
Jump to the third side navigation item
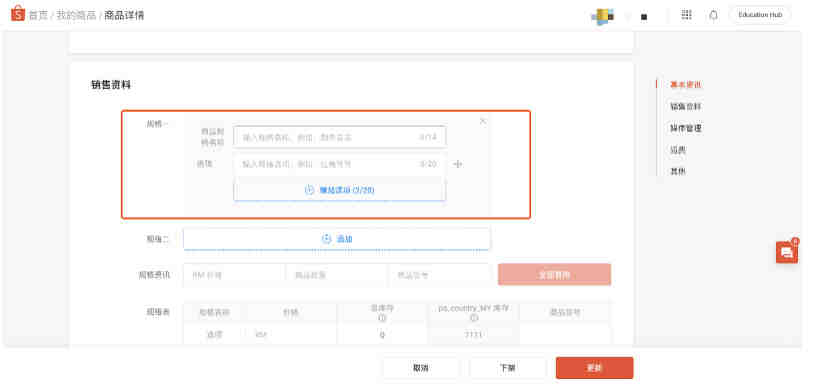pos(685,128)
